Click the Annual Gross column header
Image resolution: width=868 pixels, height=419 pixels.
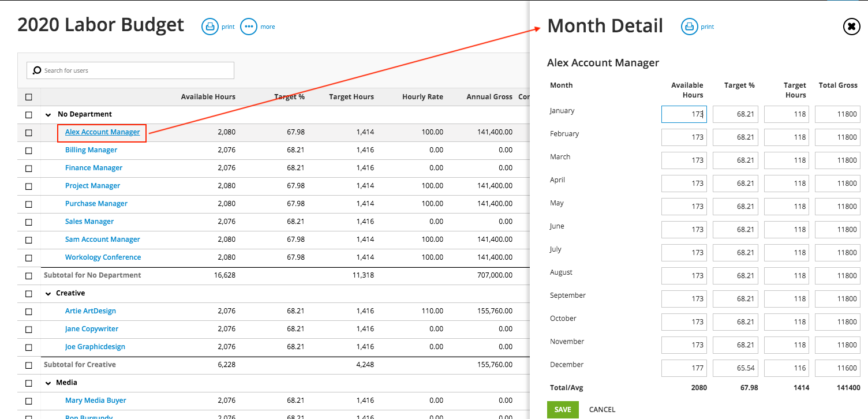click(489, 97)
